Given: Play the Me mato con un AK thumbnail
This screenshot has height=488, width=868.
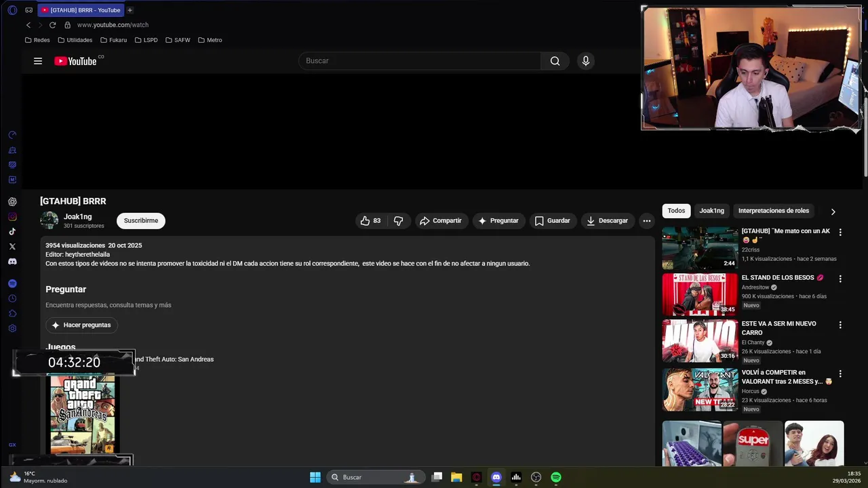Looking at the screenshot, I should 700,248.
